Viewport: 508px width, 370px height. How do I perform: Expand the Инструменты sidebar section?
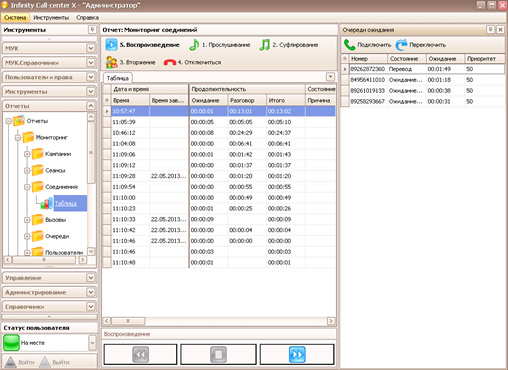[91, 91]
